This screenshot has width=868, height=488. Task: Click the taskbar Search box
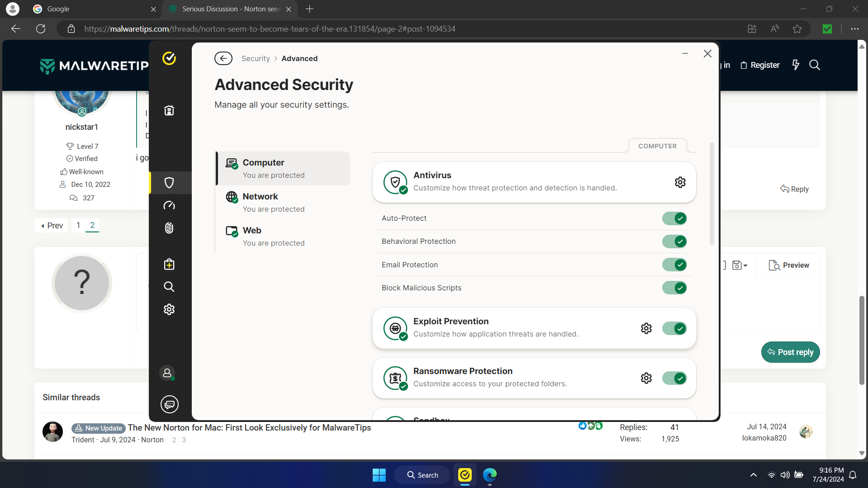(x=422, y=475)
